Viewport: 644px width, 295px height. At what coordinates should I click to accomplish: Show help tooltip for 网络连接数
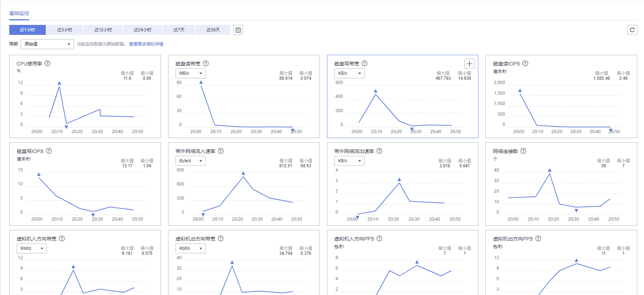524,151
